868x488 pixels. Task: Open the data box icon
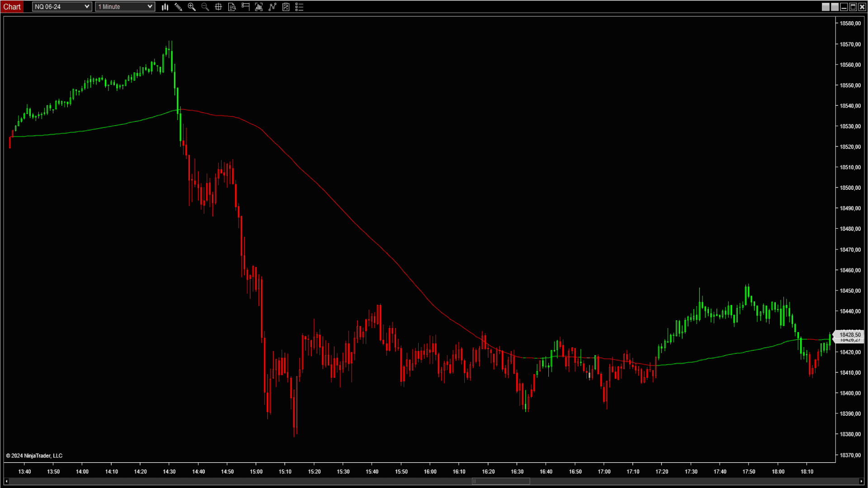[232, 7]
